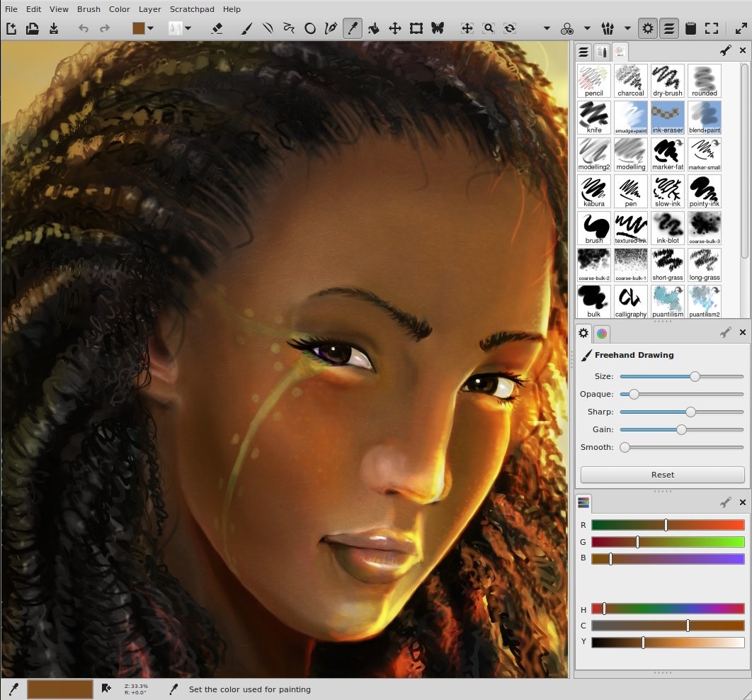
Task: Select the ellipse shape drawing tool
Action: click(x=309, y=28)
